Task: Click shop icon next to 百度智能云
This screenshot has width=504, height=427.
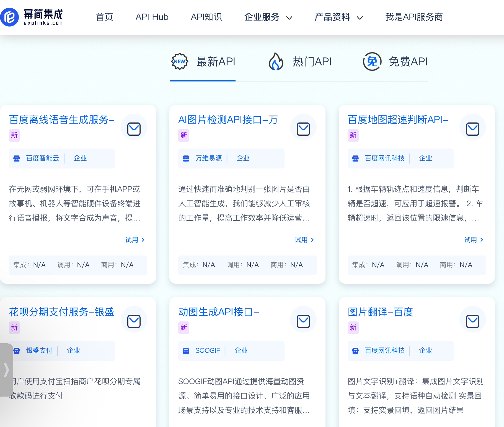Action: click(x=17, y=158)
